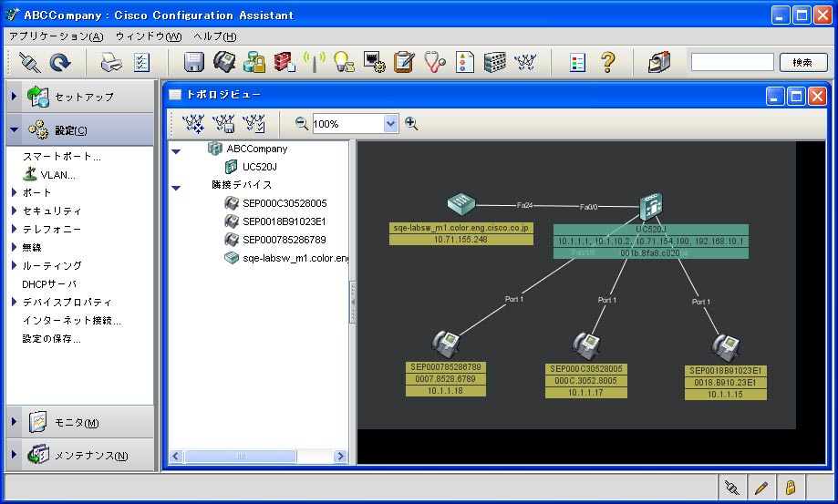
Task: Click the clipboard with pencil toolbar icon
Action: click(x=404, y=62)
